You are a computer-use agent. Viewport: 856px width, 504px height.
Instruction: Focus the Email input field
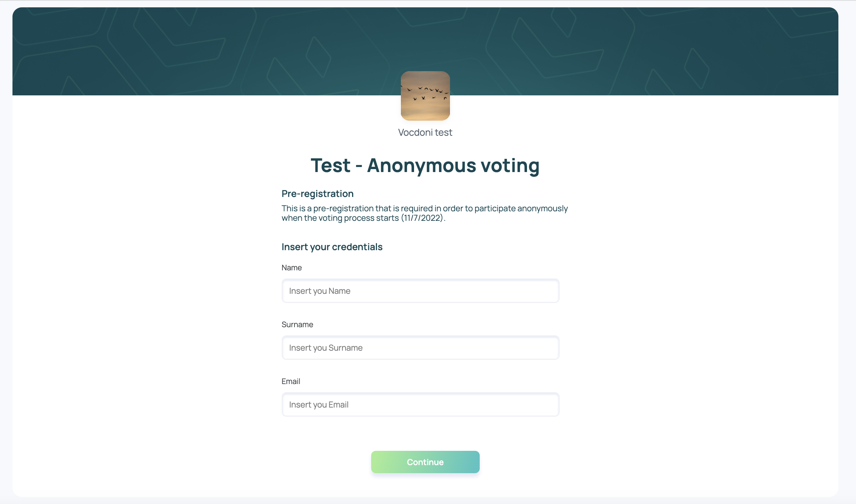pos(420,405)
